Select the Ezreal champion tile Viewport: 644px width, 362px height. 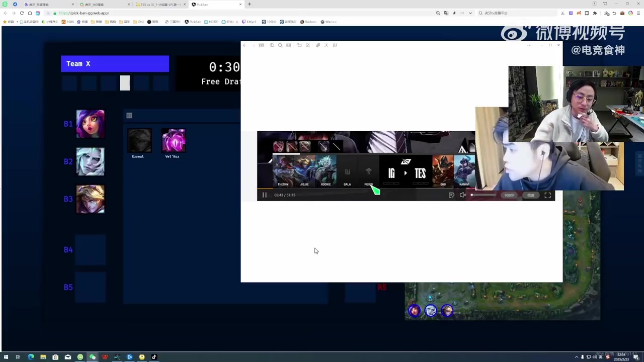139,141
